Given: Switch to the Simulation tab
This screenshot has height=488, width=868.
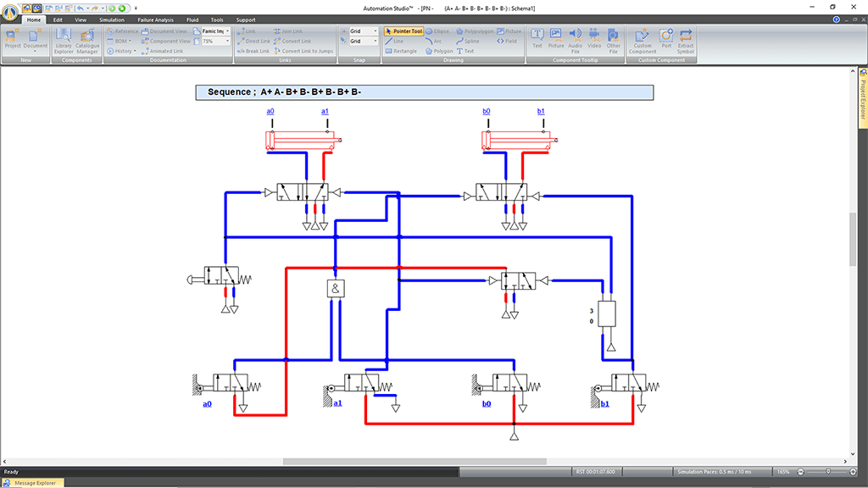Looking at the screenshot, I should (111, 19).
